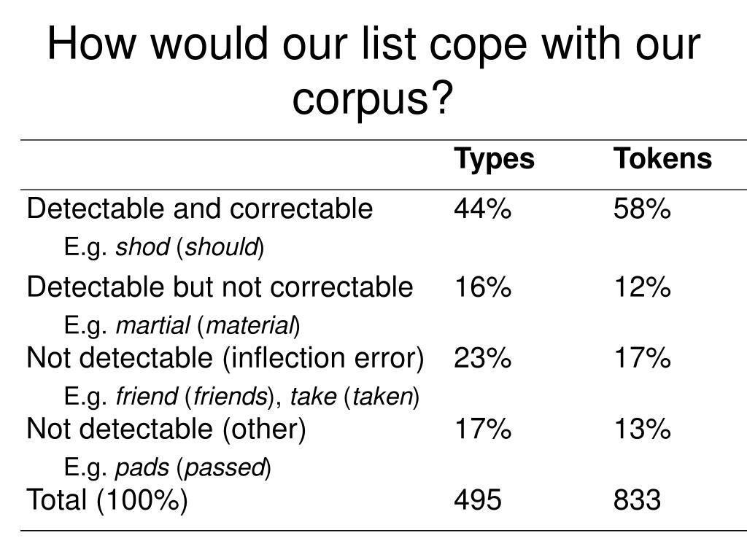
Task: Select Not detectable (other) row label
Action: tap(166, 429)
